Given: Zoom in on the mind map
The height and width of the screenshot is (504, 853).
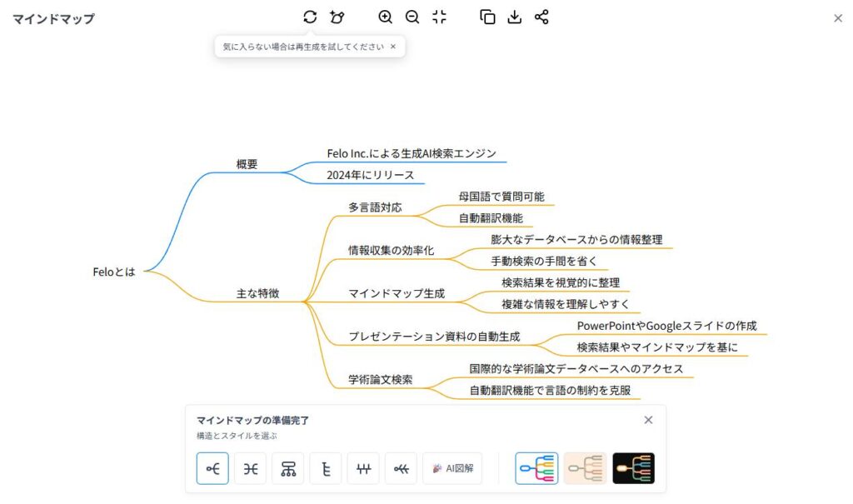Looking at the screenshot, I should click(x=385, y=17).
